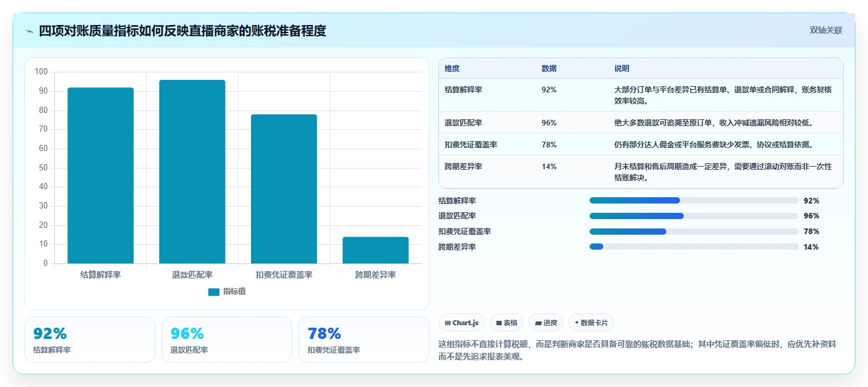This screenshot has height=387, width=868.
Task: Click the teal legend swatch for 指标值
Action: pos(214,291)
